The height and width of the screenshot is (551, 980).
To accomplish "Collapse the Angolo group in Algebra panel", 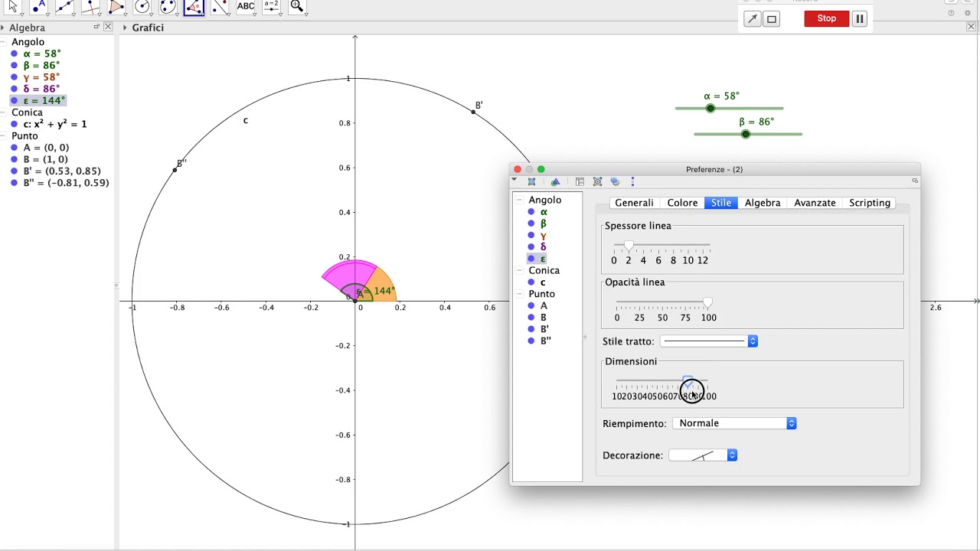I will [x=4, y=42].
